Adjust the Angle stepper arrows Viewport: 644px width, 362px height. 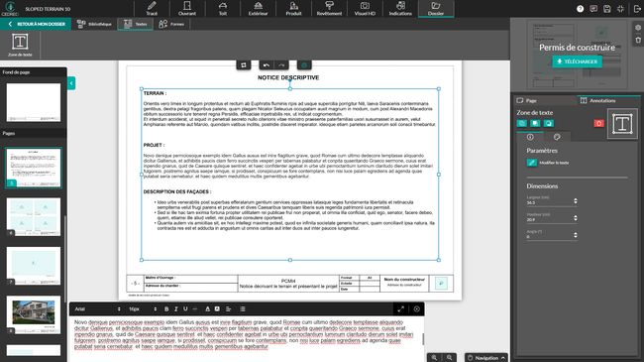(x=576, y=235)
